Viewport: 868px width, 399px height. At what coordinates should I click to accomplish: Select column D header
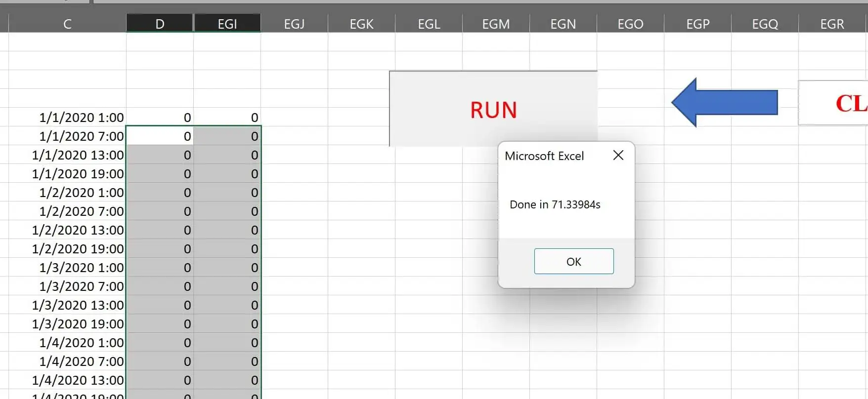click(160, 24)
